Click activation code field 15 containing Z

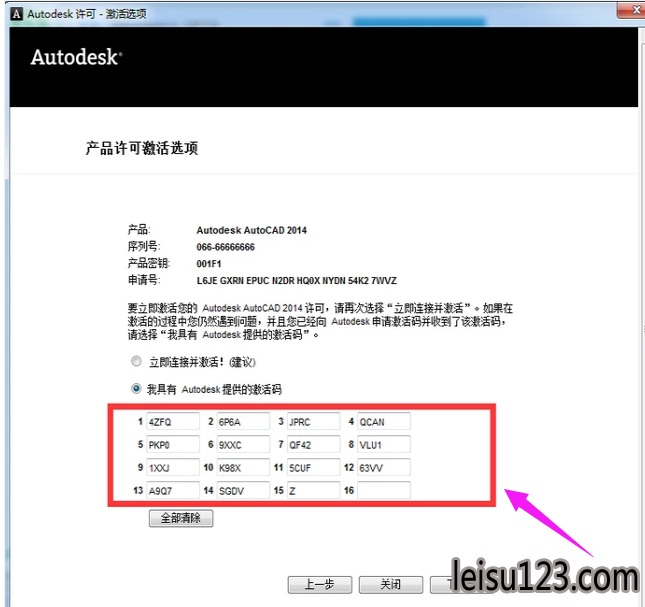[313, 490]
